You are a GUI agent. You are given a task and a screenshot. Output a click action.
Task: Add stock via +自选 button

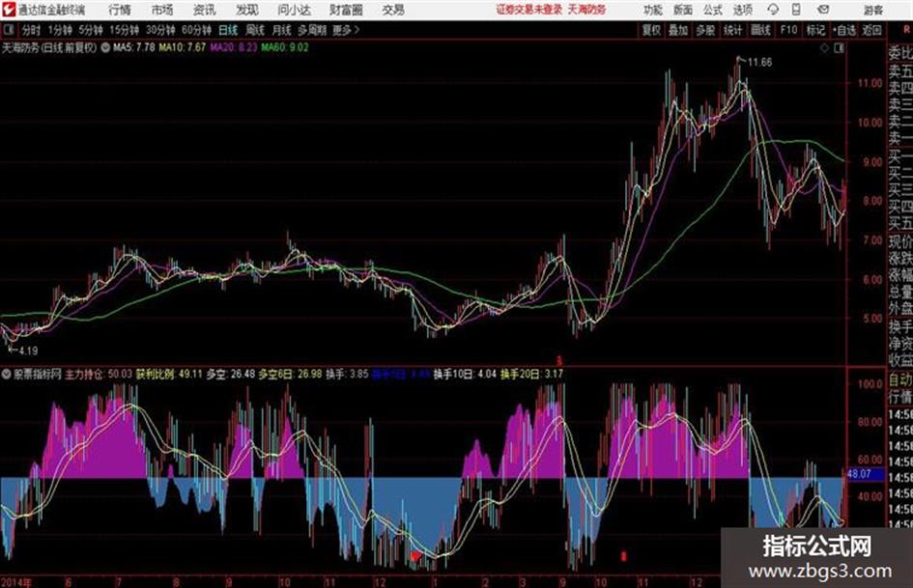tap(844, 30)
